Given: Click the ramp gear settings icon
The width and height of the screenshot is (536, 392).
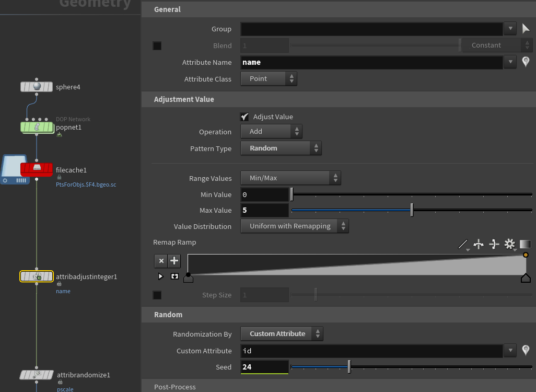Looking at the screenshot, I should pos(509,244).
